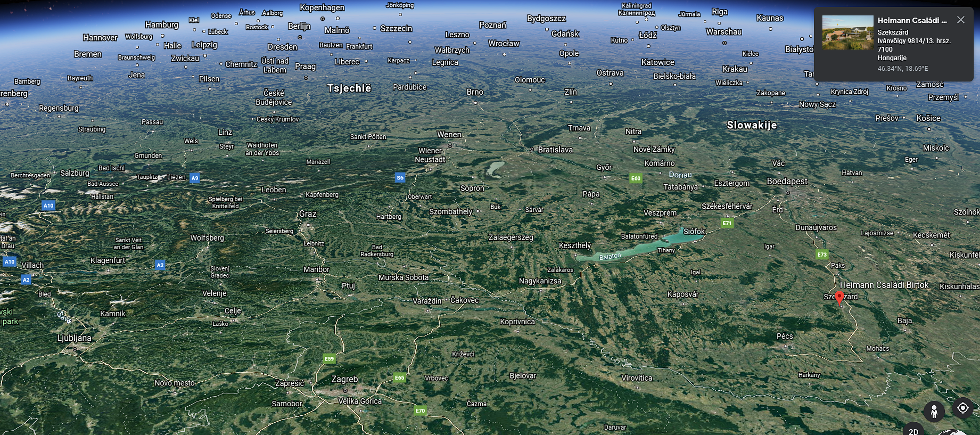Open Street View with the pegman icon

tap(934, 411)
